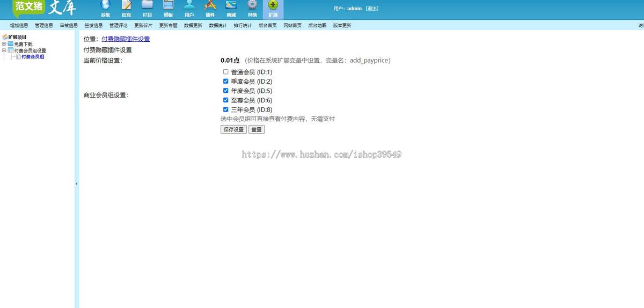
Task: Click the 0.01点 price value
Action: click(230, 61)
